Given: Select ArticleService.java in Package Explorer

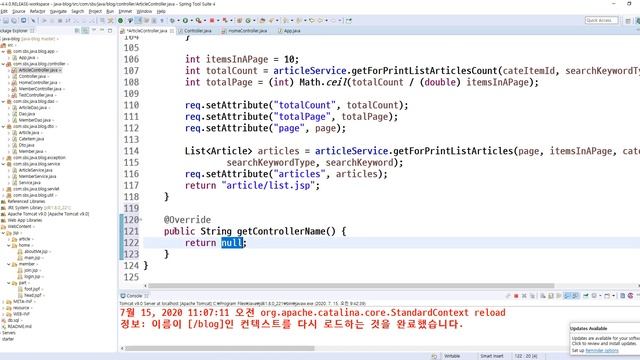Looking at the screenshot, I should tap(36, 170).
